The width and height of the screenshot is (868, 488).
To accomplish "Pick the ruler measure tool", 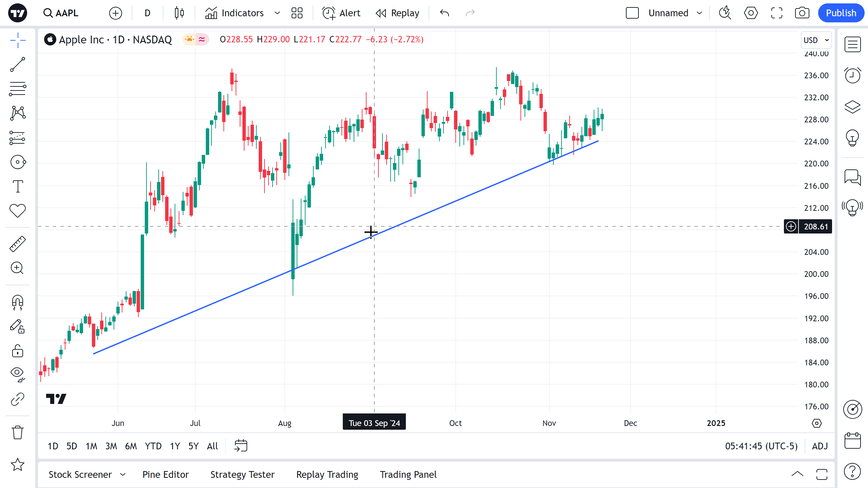I will click(x=18, y=244).
